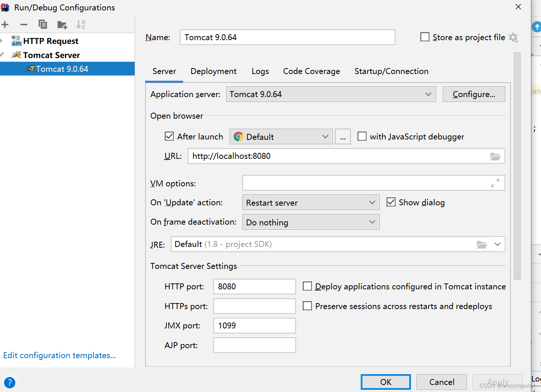
Task: Click the HTTP port field
Action: pyautogui.click(x=255, y=286)
